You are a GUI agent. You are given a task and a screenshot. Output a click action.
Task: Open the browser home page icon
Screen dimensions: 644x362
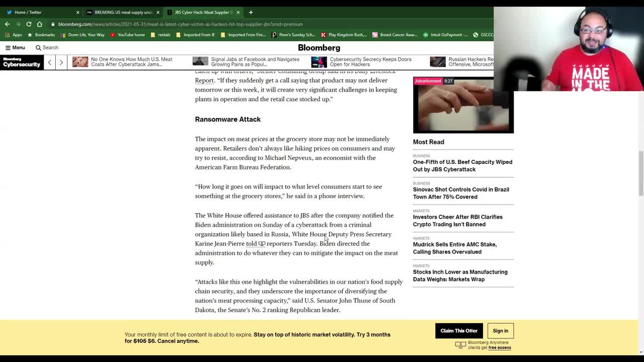click(x=39, y=24)
